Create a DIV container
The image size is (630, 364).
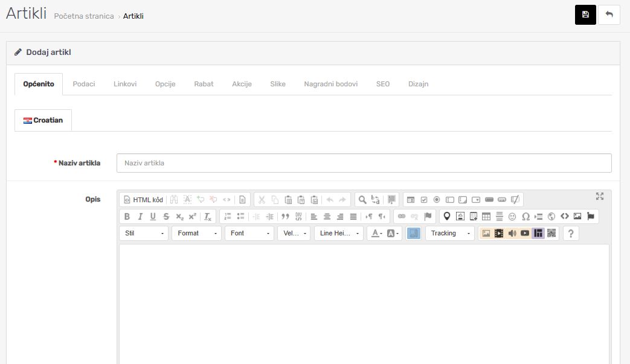pyautogui.click(x=298, y=216)
